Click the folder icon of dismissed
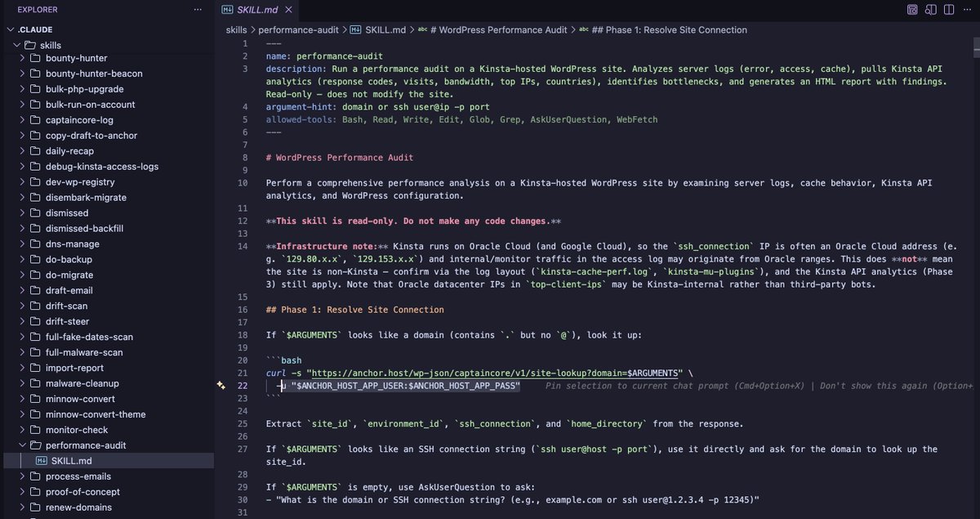This screenshot has height=519, width=980. click(35, 213)
